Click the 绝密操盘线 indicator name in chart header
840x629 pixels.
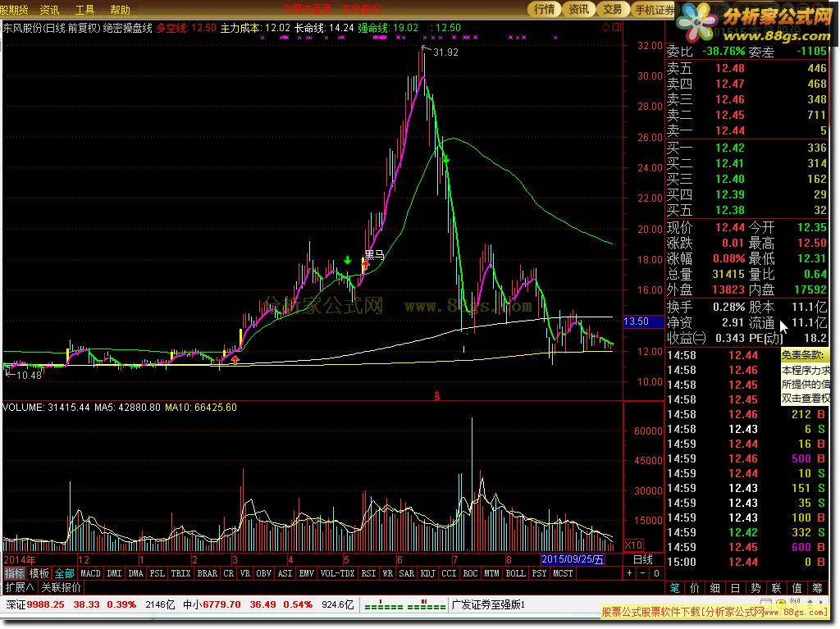click(x=127, y=28)
